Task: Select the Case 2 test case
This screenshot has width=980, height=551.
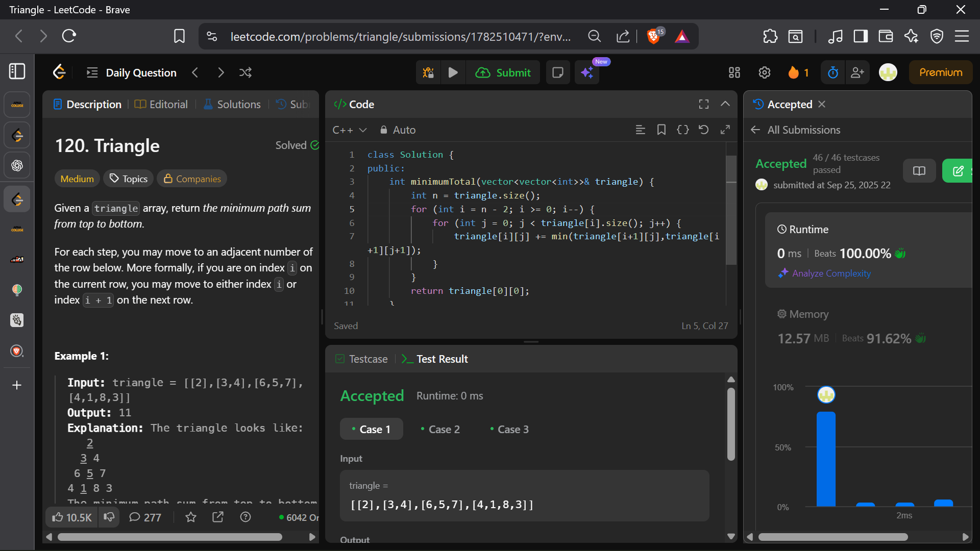Action: pyautogui.click(x=440, y=429)
